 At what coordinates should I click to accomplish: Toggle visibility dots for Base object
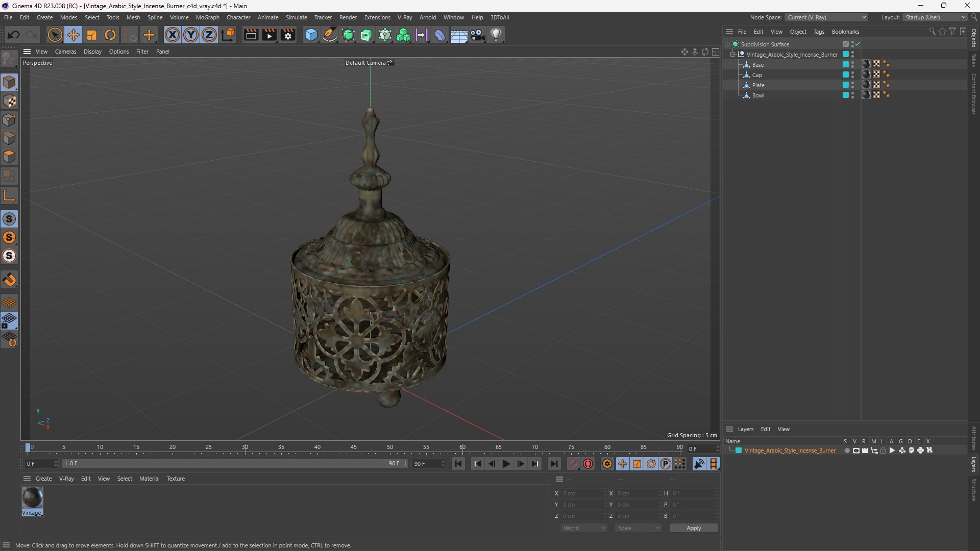[x=852, y=64]
